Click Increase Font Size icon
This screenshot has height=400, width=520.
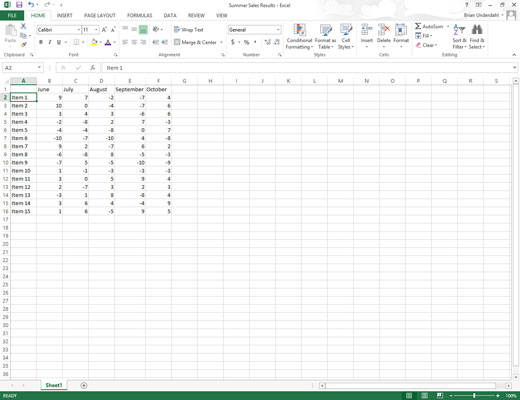104,30
